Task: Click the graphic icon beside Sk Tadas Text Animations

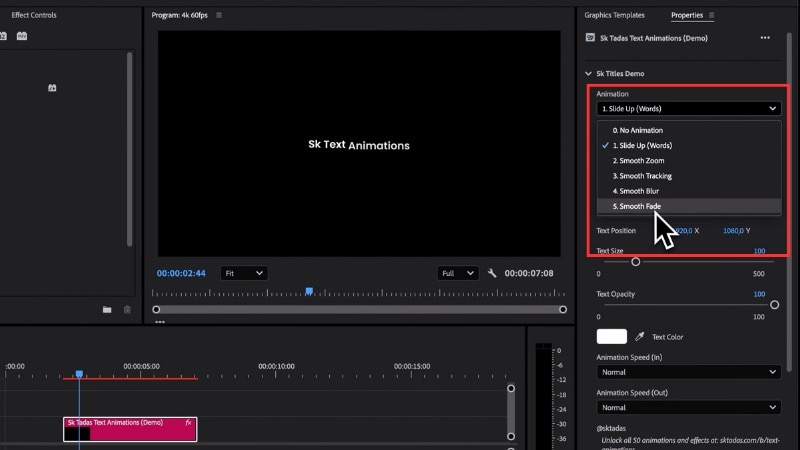Action: coord(590,38)
